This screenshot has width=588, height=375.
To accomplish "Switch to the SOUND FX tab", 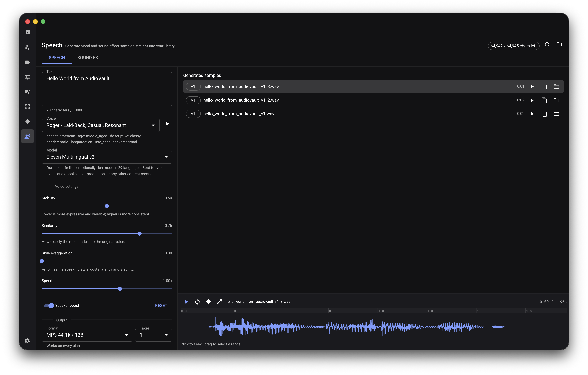I will [88, 58].
